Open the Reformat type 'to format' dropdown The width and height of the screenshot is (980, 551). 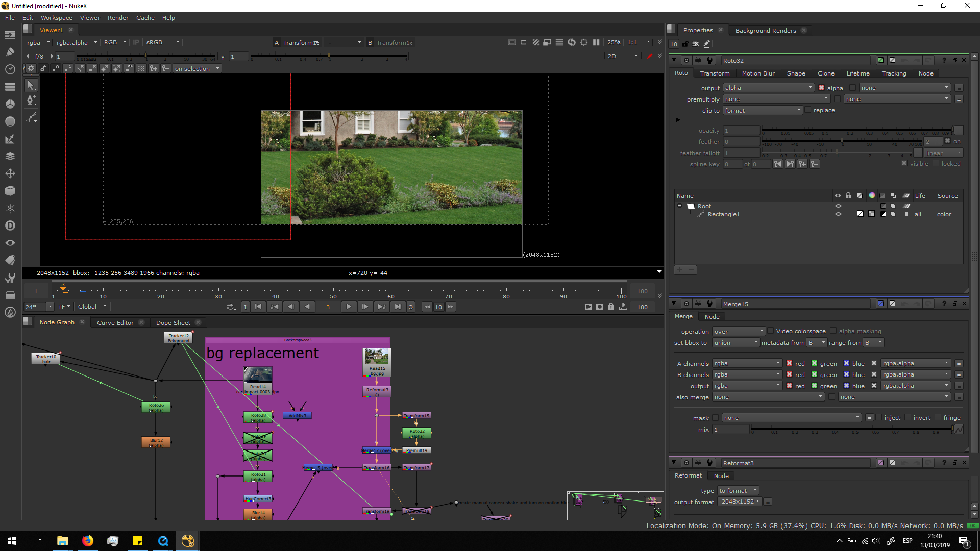738,491
